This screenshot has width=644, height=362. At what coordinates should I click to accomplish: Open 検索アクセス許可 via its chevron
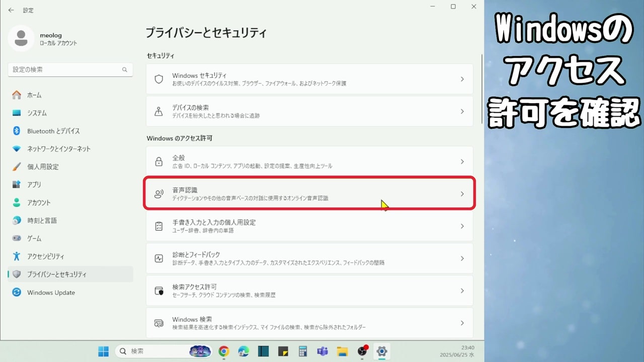tap(462, 291)
